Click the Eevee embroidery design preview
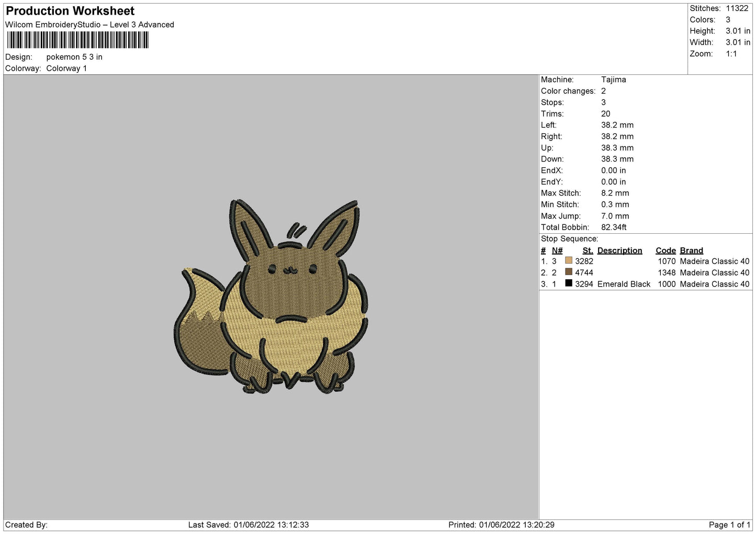Image resolution: width=756 pixels, height=534 pixels. pyautogui.click(x=271, y=297)
